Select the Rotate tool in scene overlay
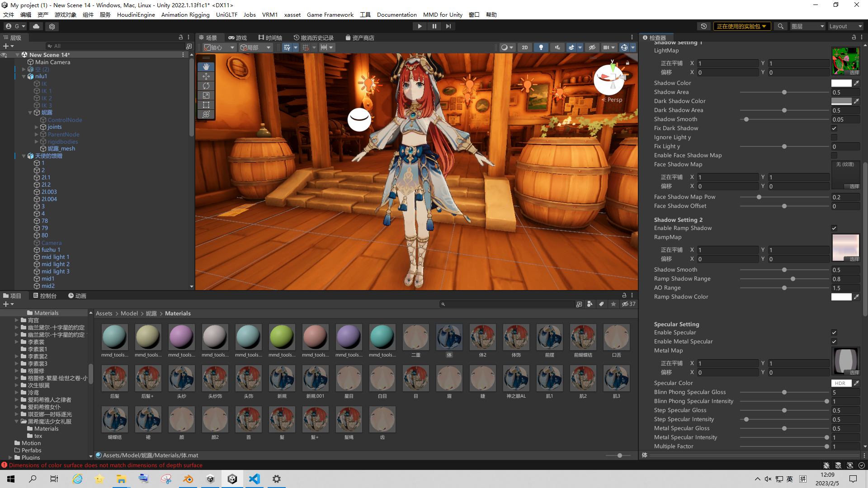 [206, 86]
